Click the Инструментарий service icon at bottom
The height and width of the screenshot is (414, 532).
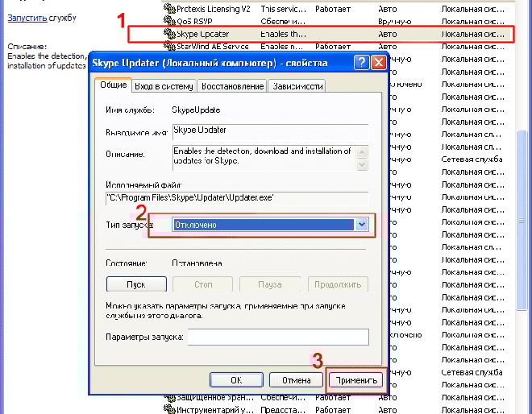(x=168, y=408)
